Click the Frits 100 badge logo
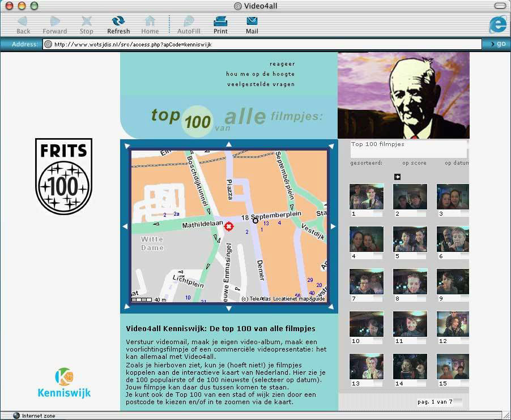511x420 pixels. (63, 177)
